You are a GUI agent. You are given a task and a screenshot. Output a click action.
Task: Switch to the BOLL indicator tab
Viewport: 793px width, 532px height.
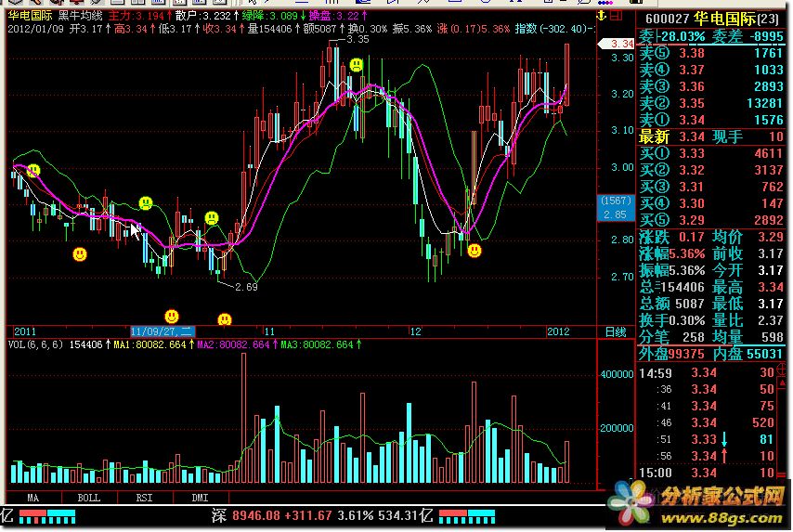89,498
